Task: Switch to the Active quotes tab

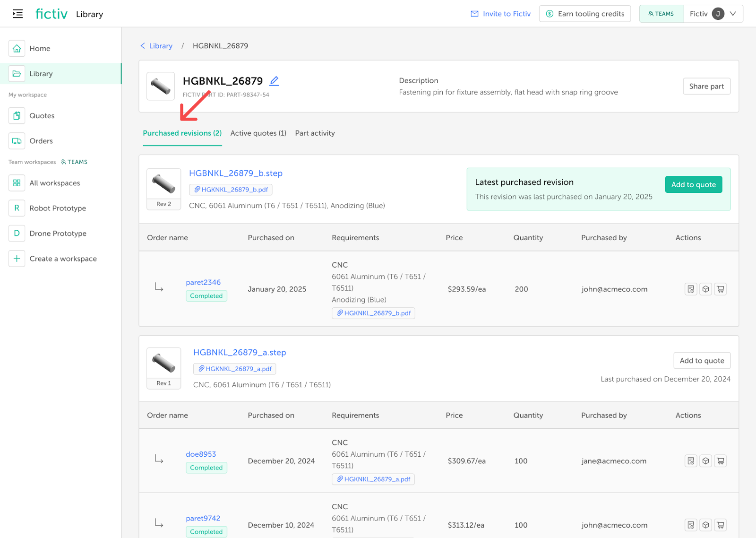Action: click(258, 133)
